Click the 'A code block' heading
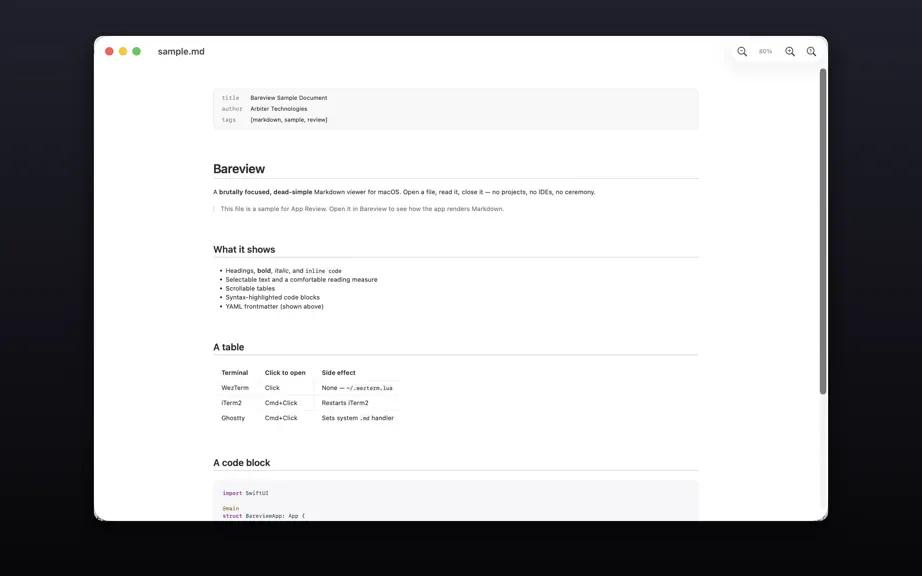This screenshot has width=922, height=576. (x=242, y=463)
